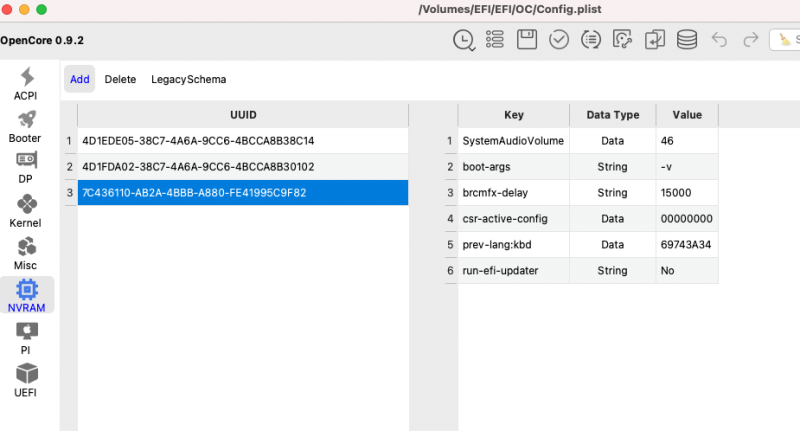Click the Data Type column header
This screenshot has height=431, width=800.
612,115
